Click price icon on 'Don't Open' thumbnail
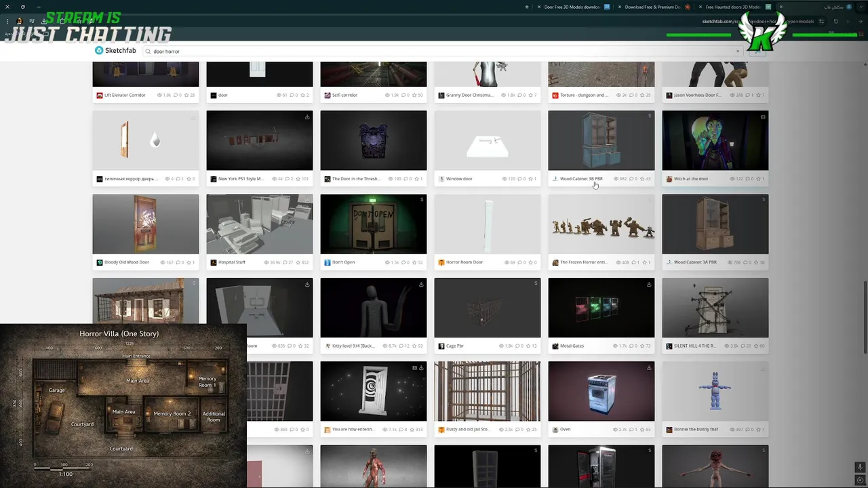The height and width of the screenshot is (488, 868). pos(422,200)
